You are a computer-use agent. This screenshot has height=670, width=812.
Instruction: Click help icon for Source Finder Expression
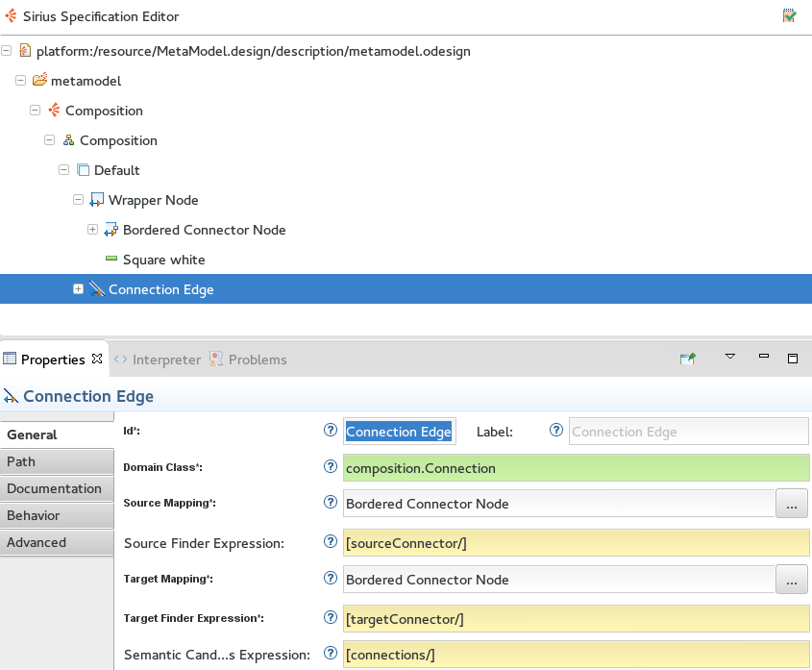pyautogui.click(x=331, y=541)
